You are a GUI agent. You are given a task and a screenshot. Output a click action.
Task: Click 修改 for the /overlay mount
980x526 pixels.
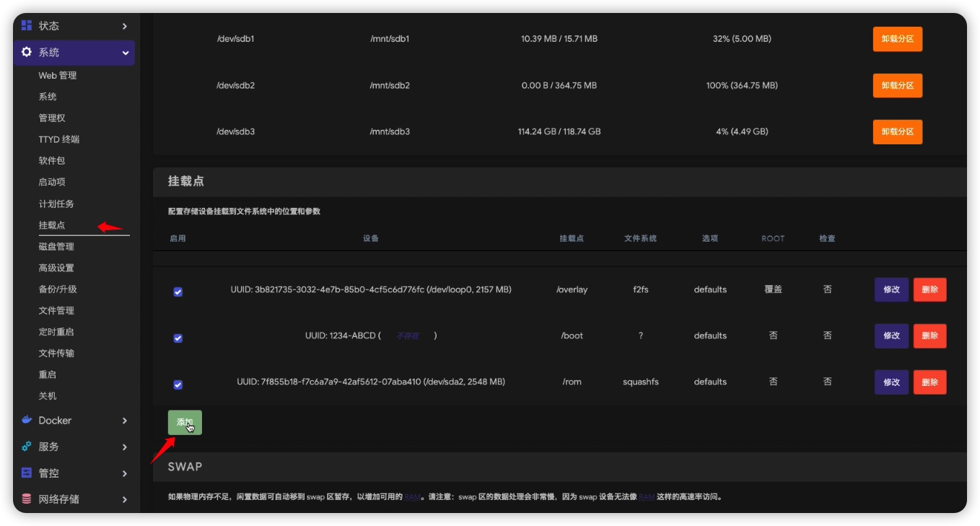pos(891,290)
